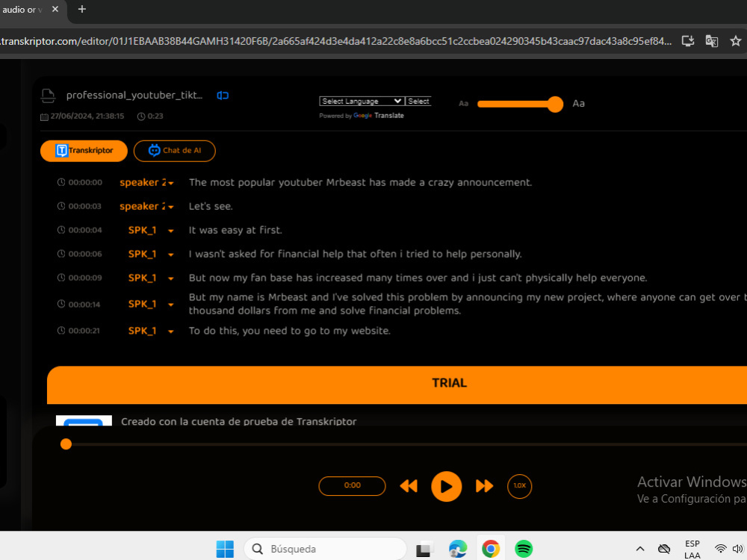Click the Wi-Fi icon in the system tray

[x=720, y=549]
